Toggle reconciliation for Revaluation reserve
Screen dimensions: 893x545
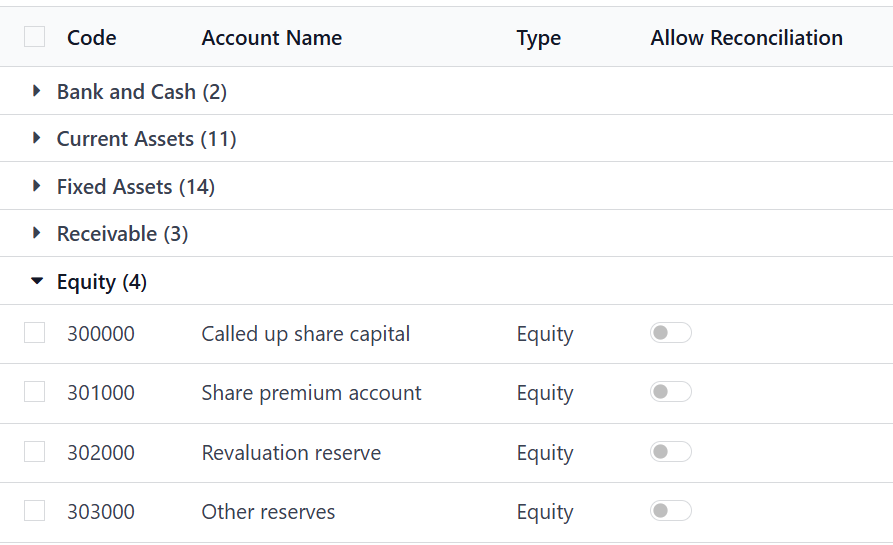(671, 452)
